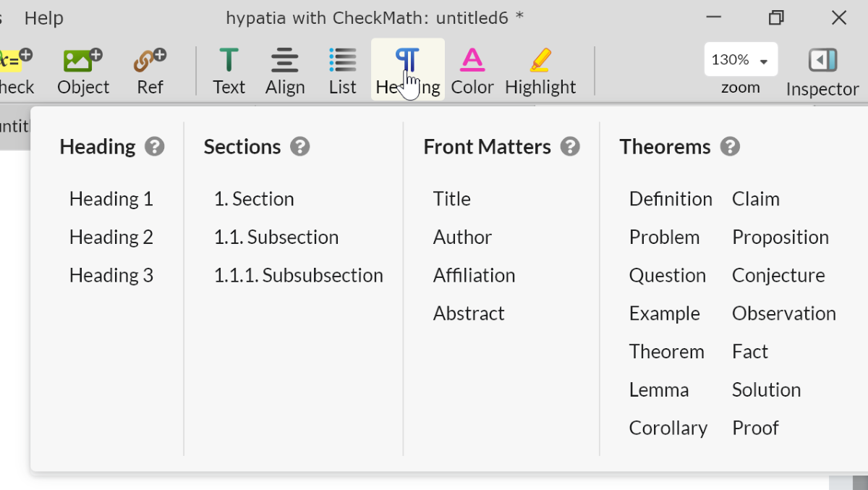Screen dimensions: 868x490
Task: Insert a Proof block
Action: click(755, 428)
